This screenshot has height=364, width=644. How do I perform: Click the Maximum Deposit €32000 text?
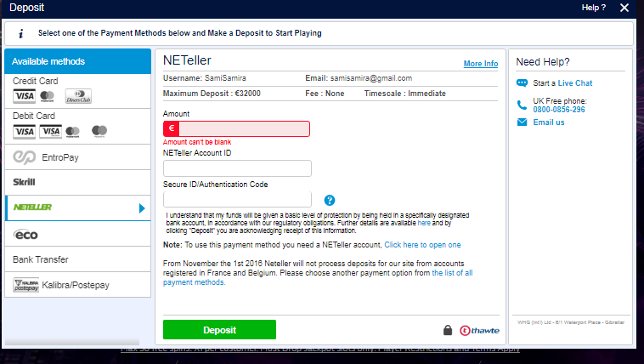(212, 94)
